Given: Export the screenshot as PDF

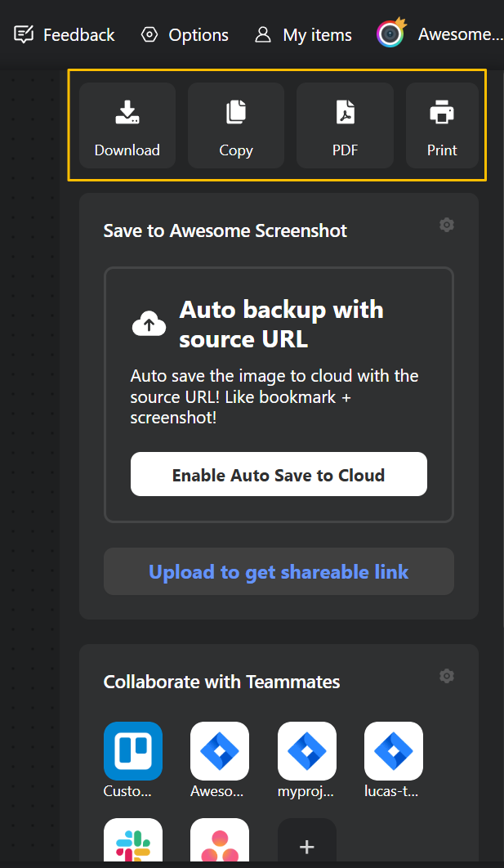Looking at the screenshot, I should [344, 124].
